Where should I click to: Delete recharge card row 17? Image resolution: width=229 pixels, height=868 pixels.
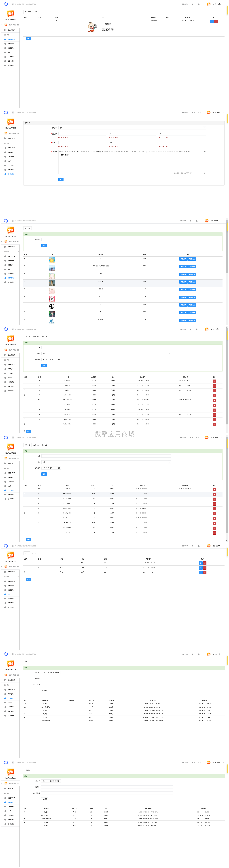coord(214,396)
